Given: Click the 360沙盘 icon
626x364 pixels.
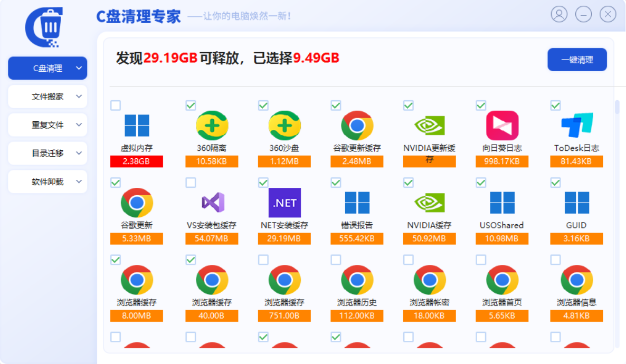Looking at the screenshot, I should click(284, 126).
